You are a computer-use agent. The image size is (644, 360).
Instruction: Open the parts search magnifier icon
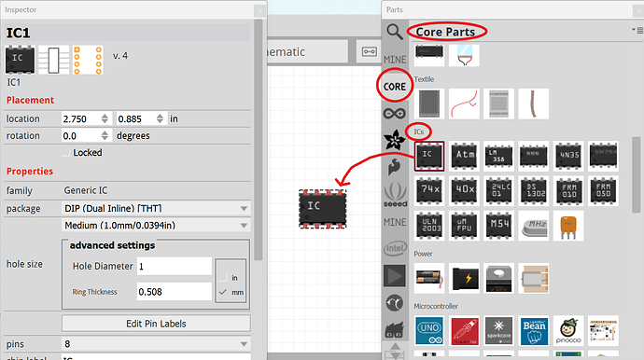coord(394,32)
